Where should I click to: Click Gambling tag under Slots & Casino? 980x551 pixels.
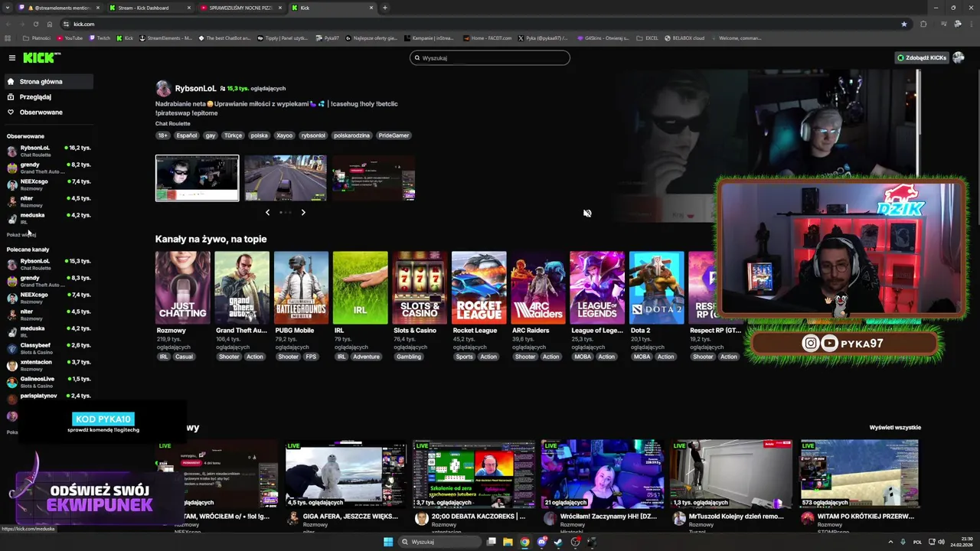(409, 357)
